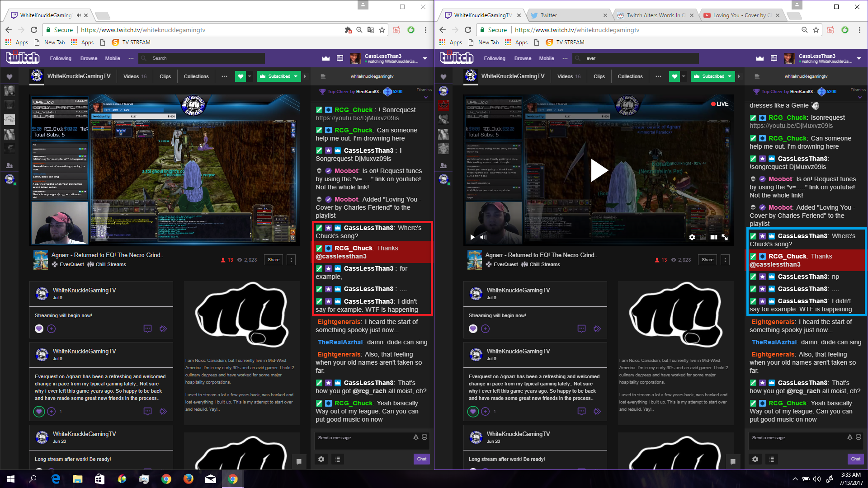
Task: Mute volume in the right video player
Action: click(483, 237)
